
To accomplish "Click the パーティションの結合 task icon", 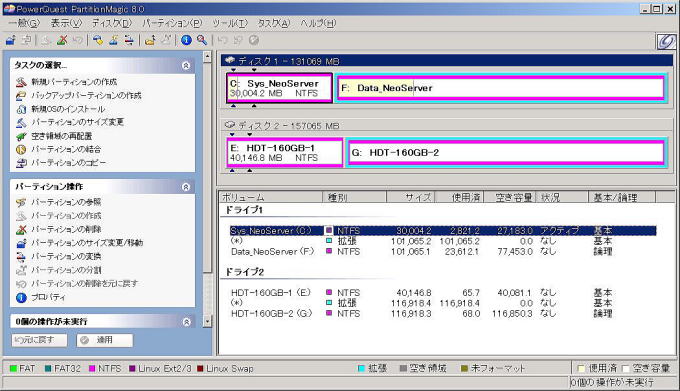I will tap(21, 150).
